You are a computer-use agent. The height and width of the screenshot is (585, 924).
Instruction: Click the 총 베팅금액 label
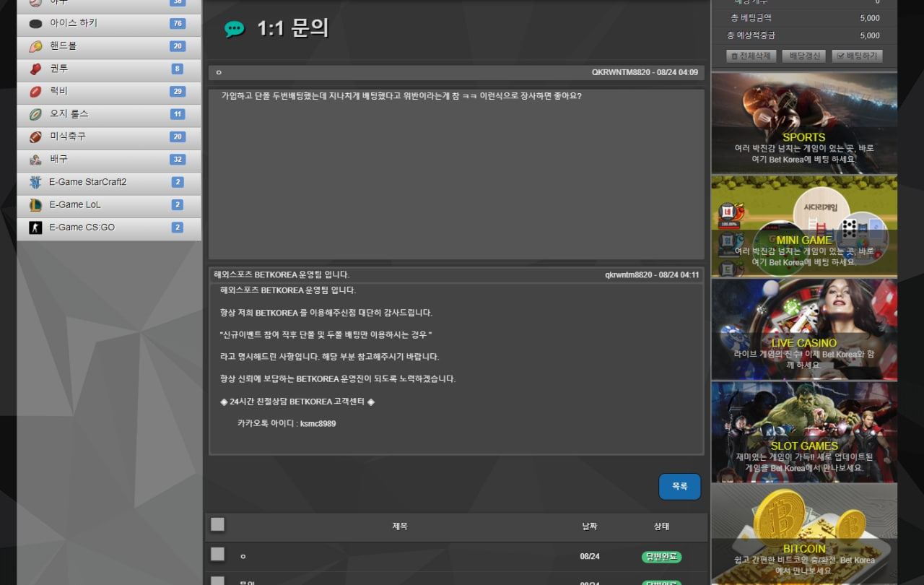coord(751,17)
